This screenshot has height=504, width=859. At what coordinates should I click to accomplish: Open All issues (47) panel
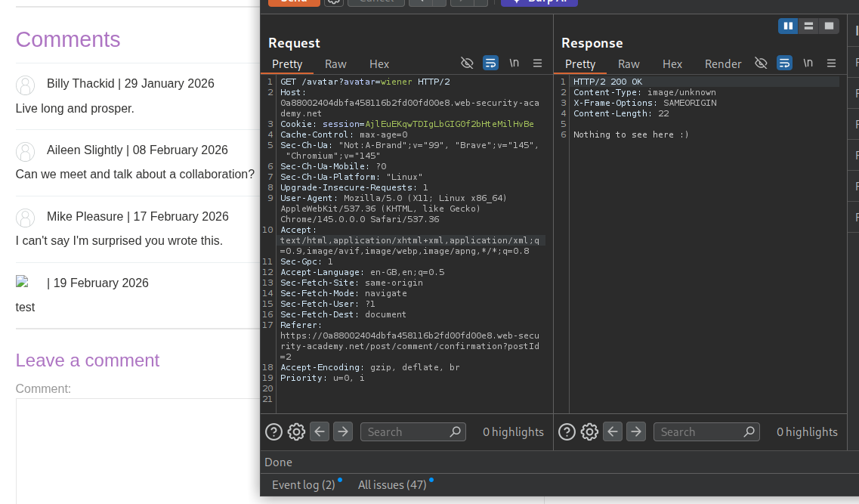coord(392,484)
